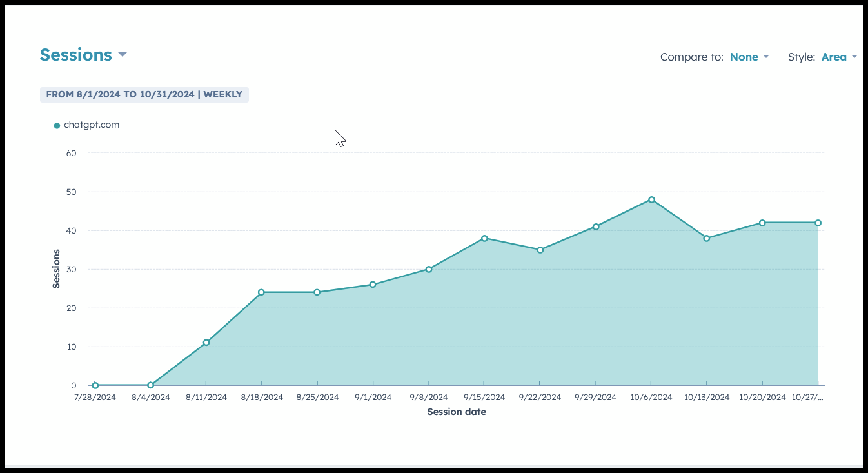Screen dimensions: 868x473
Task: Click the 9/1/2024 x-axis date label
Action: tap(373, 398)
